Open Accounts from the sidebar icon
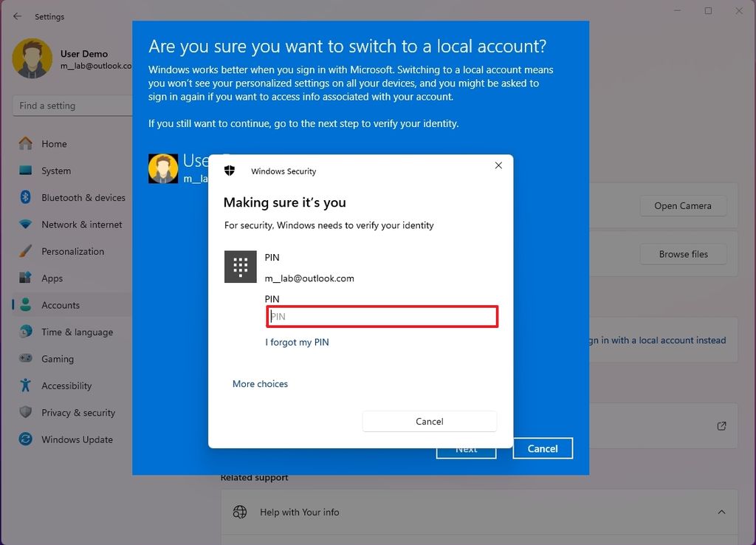This screenshot has width=756, height=545. coord(25,305)
